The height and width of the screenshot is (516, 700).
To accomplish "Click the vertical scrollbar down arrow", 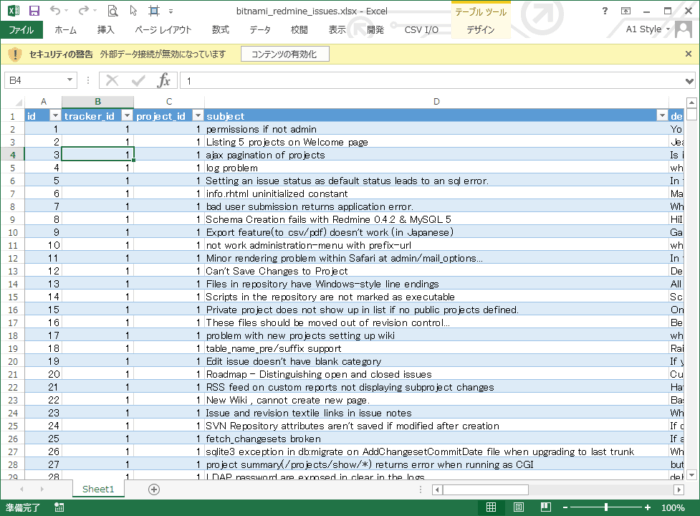I will pyautogui.click(x=691, y=475).
